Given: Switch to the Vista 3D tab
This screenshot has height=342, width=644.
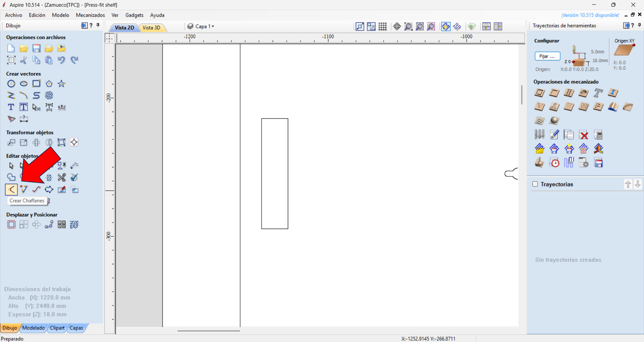Looking at the screenshot, I should 152,27.
